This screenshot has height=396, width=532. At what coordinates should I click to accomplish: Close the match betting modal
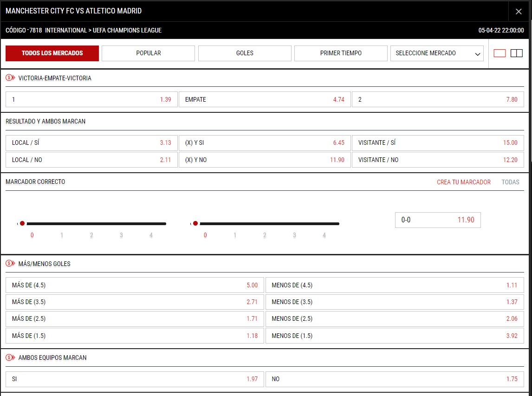coord(519,12)
